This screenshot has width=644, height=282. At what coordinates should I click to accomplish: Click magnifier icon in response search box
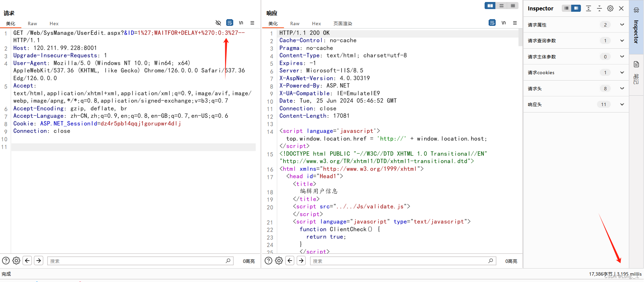[x=491, y=261]
